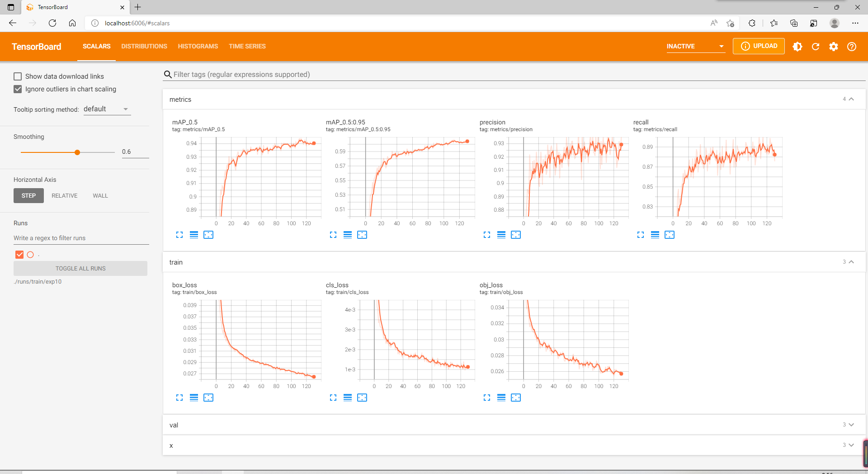Click the localhost:6006 address bar
This screenshot has height=474, width=868.
(x=398, y=23)
